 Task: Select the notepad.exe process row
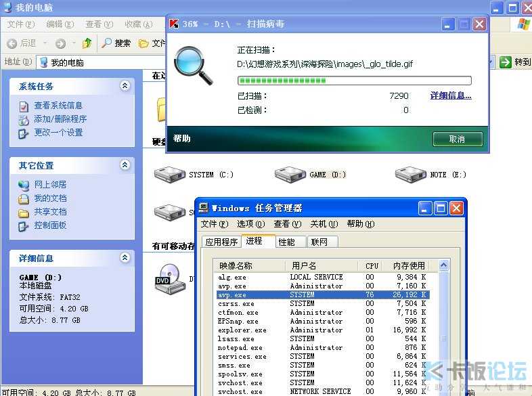322,348
